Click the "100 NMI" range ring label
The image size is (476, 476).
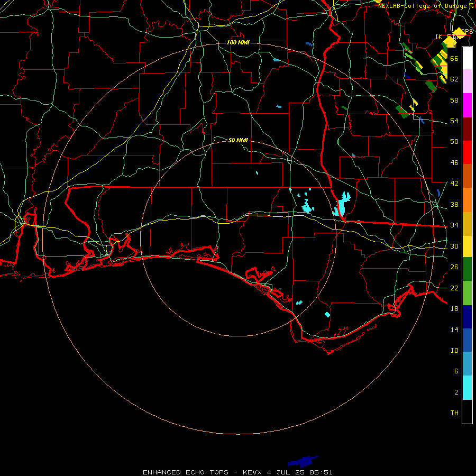239,42
